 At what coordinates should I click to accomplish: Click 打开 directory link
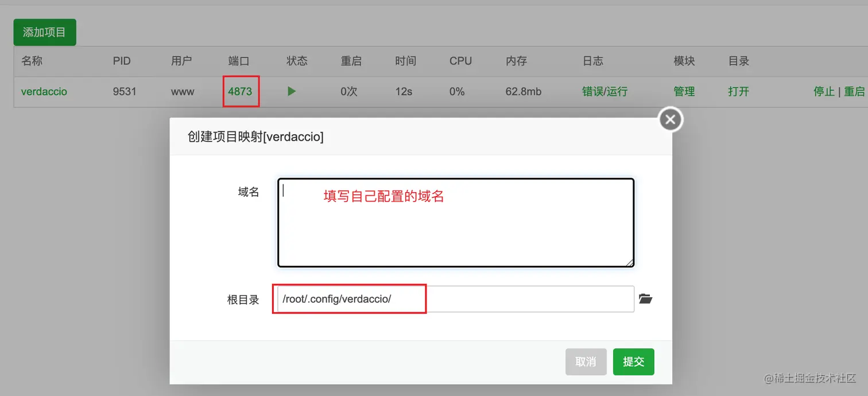739,91
